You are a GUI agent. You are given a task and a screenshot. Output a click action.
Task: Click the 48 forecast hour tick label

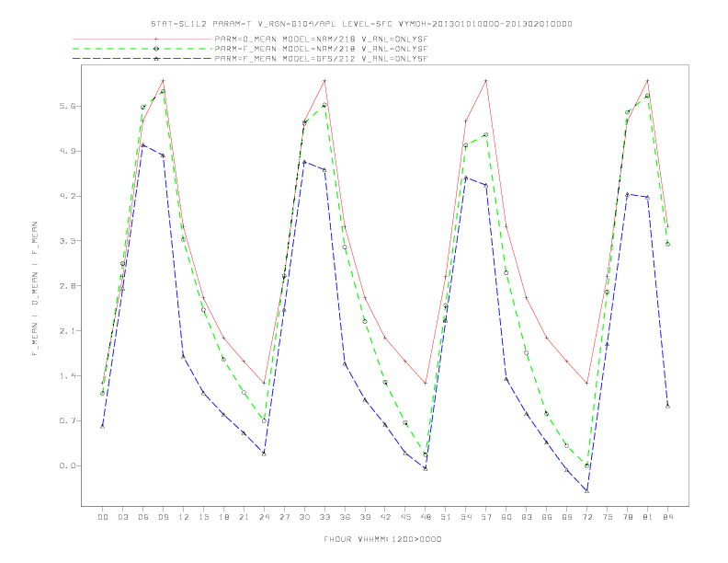click(426, 517)
